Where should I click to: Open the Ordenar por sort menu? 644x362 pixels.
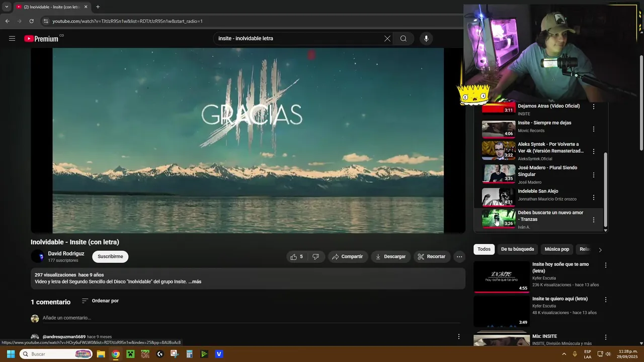100,301
